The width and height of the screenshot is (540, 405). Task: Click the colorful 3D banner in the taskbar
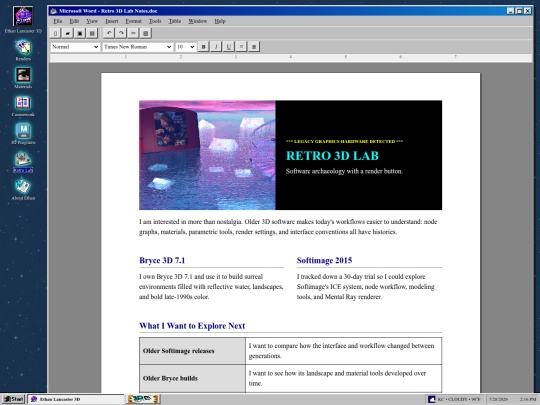143,399
